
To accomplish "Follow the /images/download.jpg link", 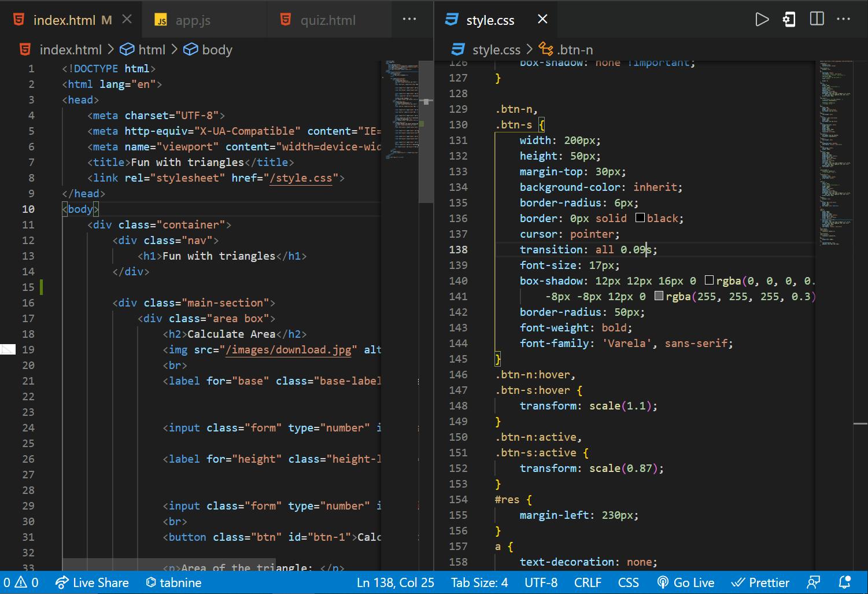I will coord(288,350).
